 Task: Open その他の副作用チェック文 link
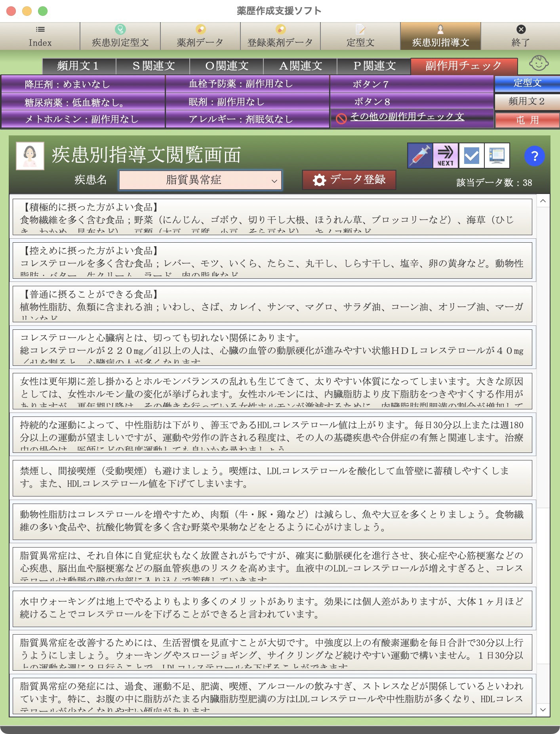click(407, 117)
